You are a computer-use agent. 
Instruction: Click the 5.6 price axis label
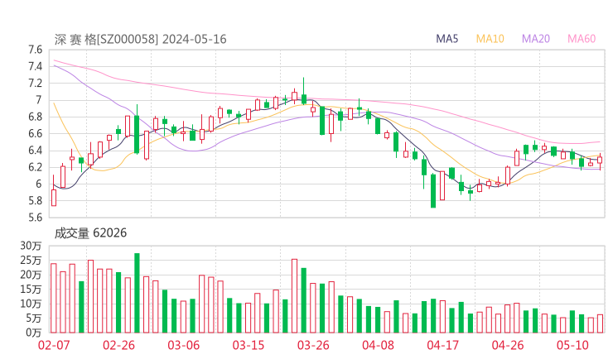(35, 218)
